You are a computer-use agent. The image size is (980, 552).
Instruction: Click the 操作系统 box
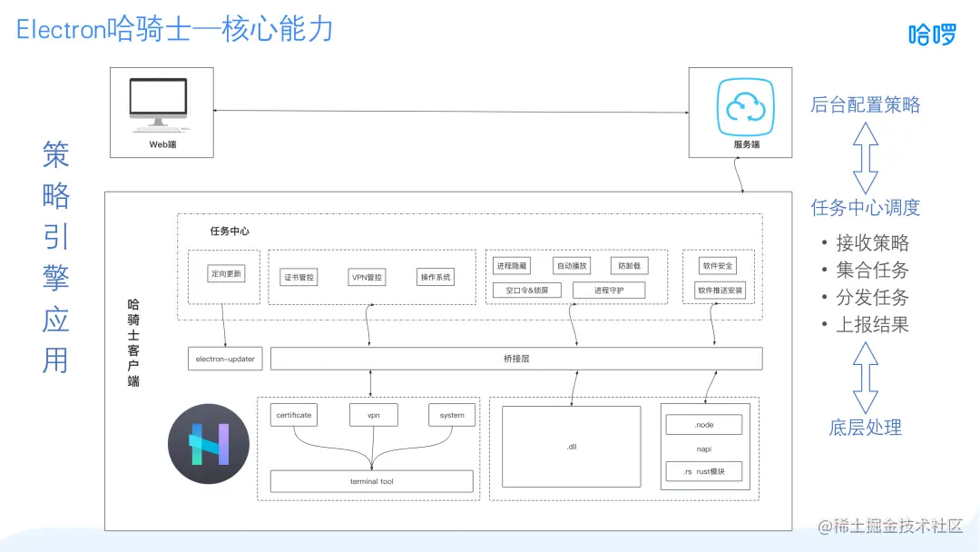tap(435, 277)
